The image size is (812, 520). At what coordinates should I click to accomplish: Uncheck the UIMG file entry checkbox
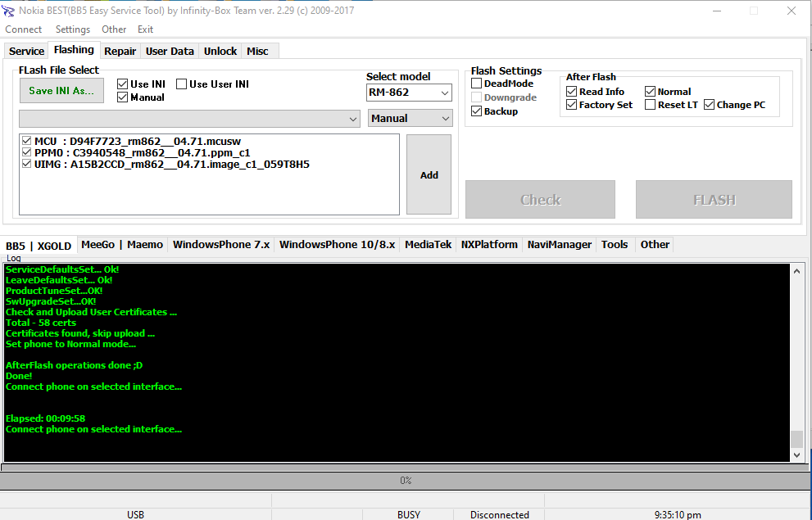[x=27, y=164]
